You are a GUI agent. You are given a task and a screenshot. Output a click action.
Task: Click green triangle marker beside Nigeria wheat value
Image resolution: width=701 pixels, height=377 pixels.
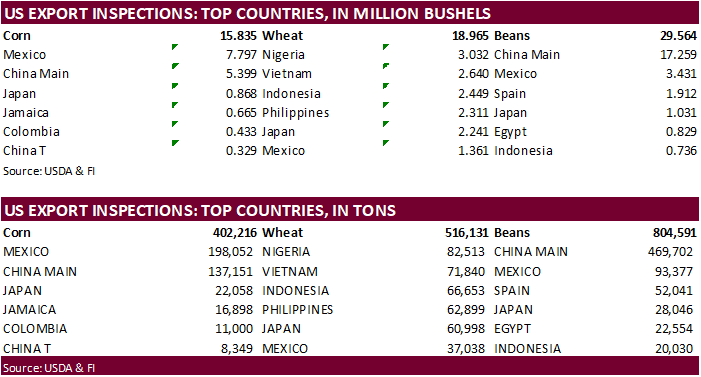point(386,47)
